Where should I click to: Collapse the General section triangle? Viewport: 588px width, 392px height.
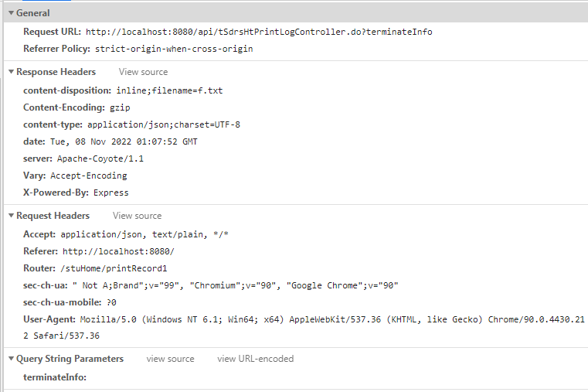pos(12,13)
